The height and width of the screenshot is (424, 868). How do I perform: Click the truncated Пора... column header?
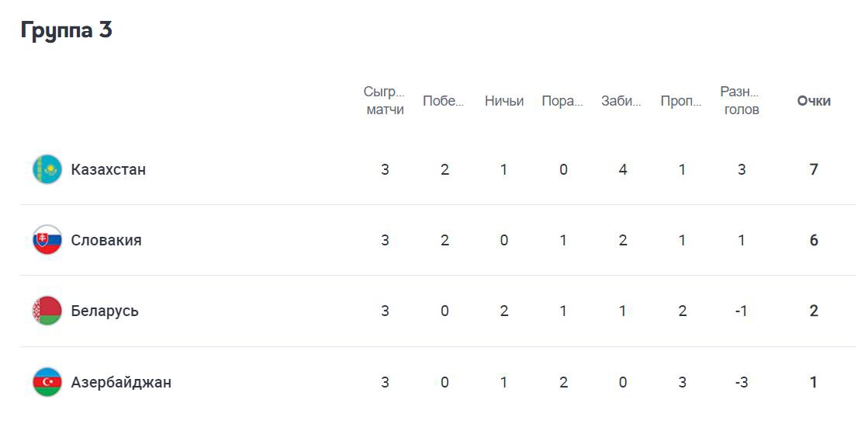point(563,101)
